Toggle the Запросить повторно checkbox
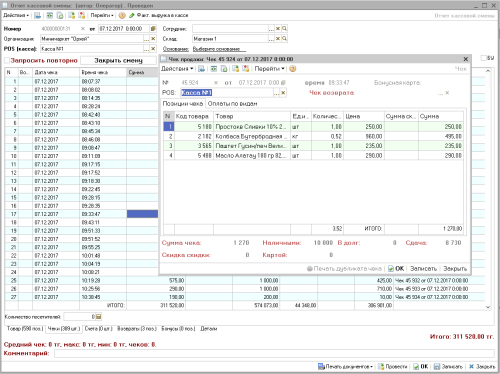500x374 pixels. pyautogui.click(x=7, y=60)
